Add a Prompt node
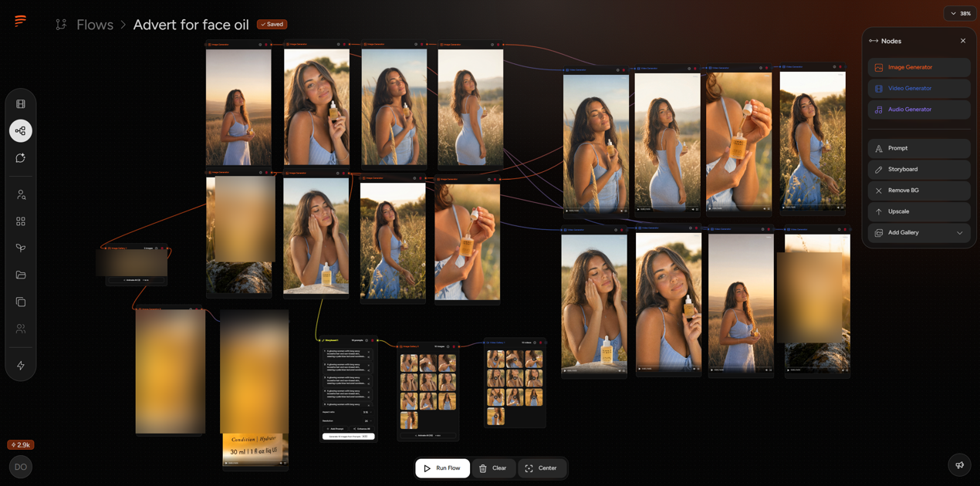This screenshot has width=980, height=486. point(919,148)
